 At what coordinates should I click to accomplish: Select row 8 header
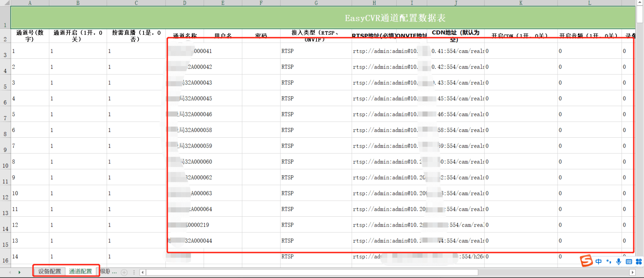click(5, 134)
